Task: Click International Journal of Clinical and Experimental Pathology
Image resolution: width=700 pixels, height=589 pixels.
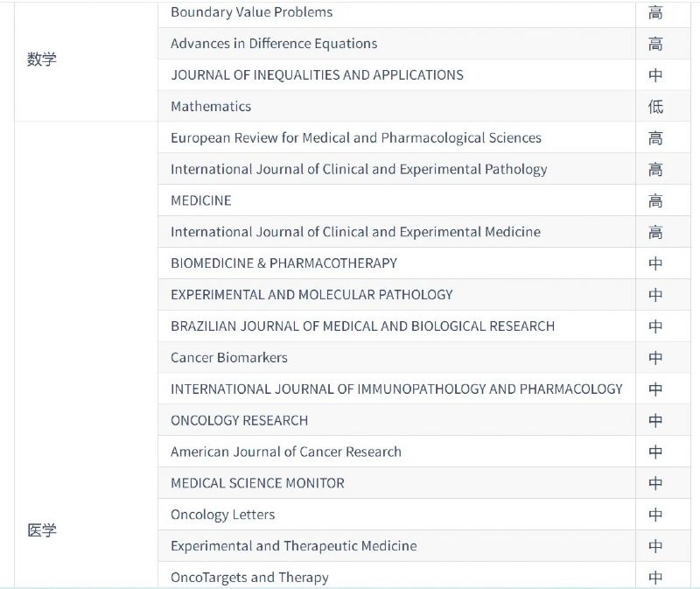Action: point(359,169)
